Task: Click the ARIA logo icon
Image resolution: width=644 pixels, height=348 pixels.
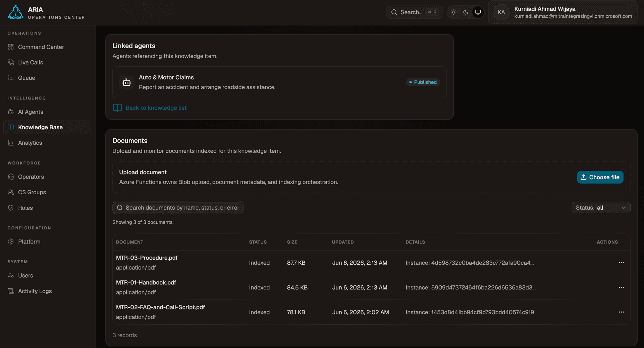Action: [x=15, y=12]
